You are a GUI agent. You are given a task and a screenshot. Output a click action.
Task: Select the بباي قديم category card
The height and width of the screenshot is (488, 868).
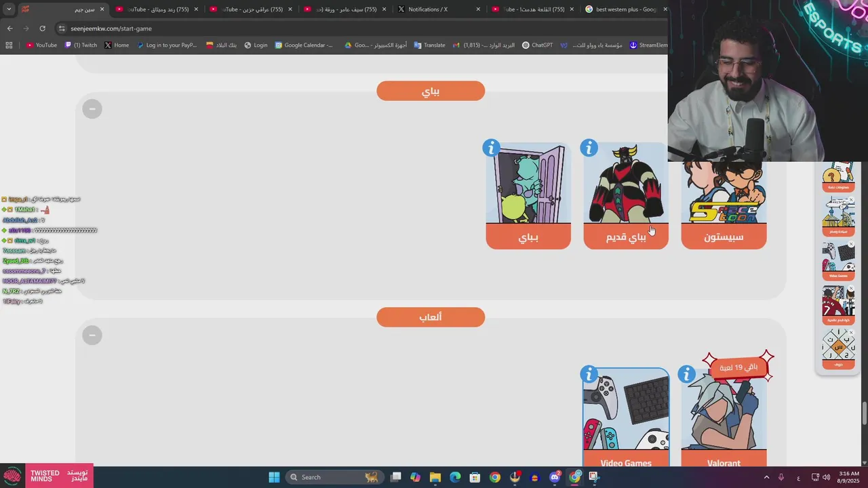click(626, 196)
